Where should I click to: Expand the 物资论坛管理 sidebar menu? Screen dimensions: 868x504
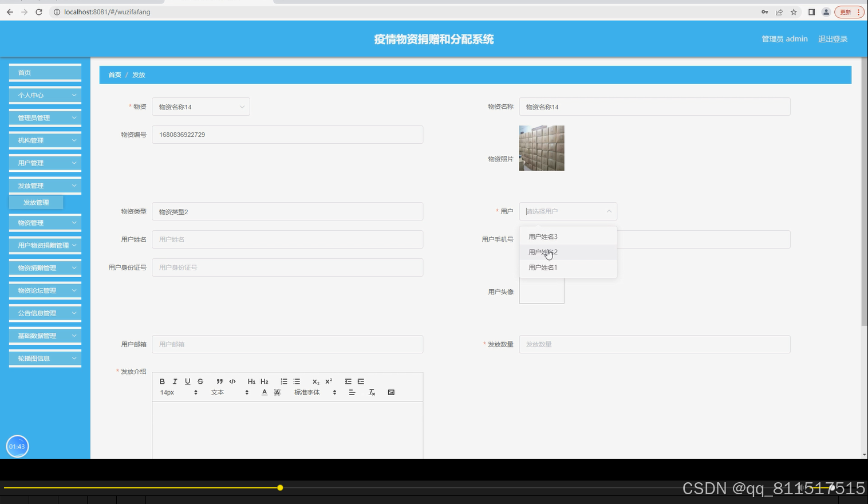[x=45, y=290]
